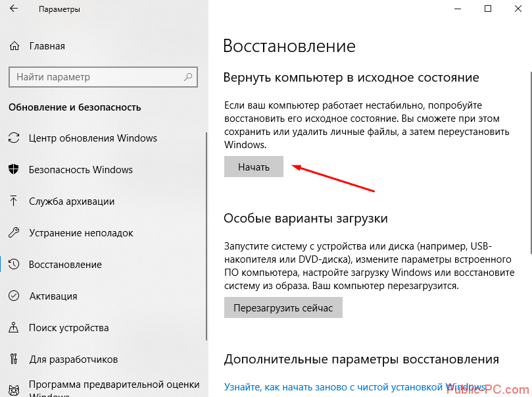The height and width of the screenshot is (397, 532).
Task: Click the main pane vertical scrollbar
Action: pos(531,163)
